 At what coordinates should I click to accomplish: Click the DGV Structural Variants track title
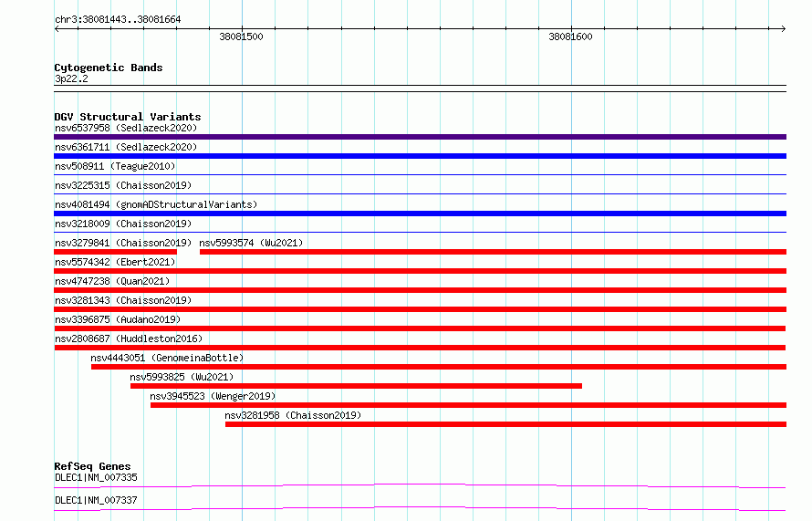tap(128, 117)
